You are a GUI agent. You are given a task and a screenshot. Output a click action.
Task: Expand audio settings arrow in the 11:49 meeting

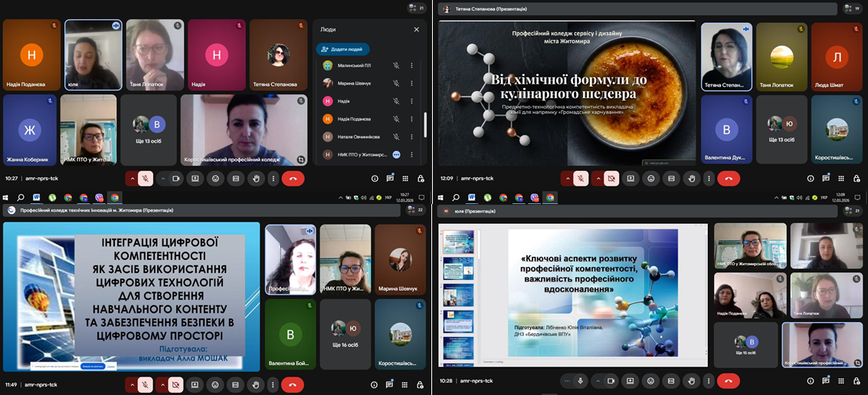point(133,384)
